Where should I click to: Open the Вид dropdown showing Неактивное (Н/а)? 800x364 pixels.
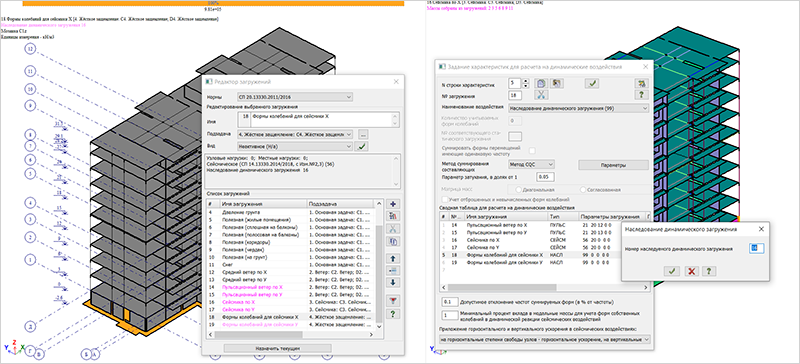tap(294, 147)
